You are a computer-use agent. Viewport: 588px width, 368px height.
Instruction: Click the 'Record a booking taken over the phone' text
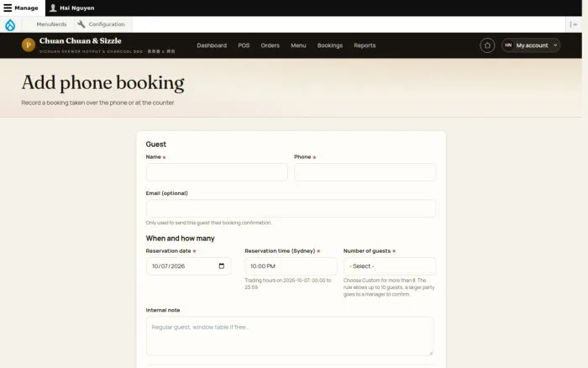tap(98, 103)
